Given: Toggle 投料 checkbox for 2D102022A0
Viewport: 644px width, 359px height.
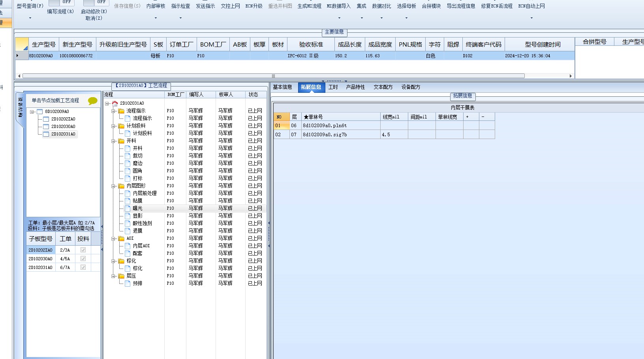Looking at the screenshot, I should pyautogui.click(x=83, y=250).
